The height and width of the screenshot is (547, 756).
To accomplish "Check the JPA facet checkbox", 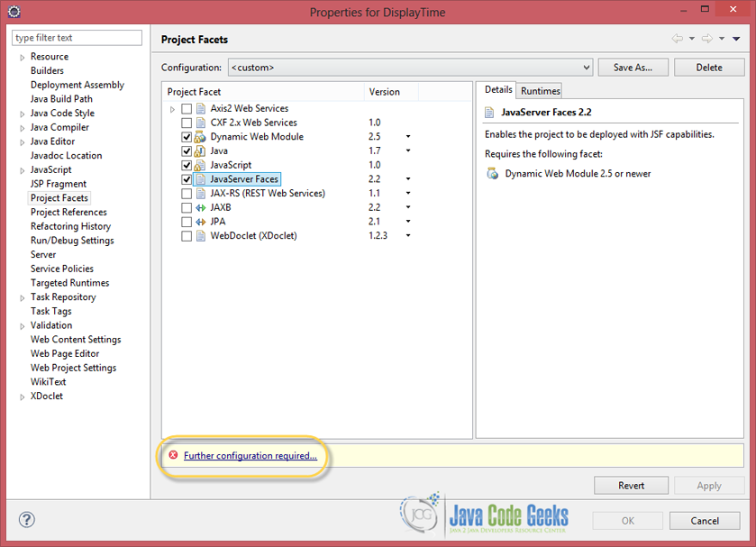I will pos(187,222).
